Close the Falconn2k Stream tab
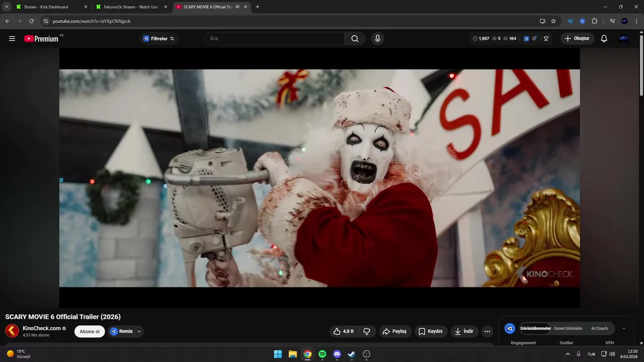Screen dimensions: 644x362 [x=166, y=7]
